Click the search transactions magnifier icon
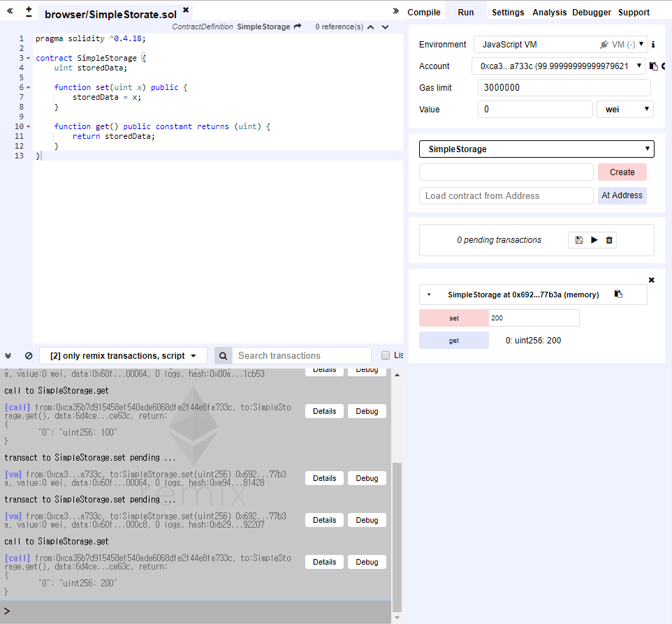The width and height of the screenshot is (672, 624). pos(224,355)
